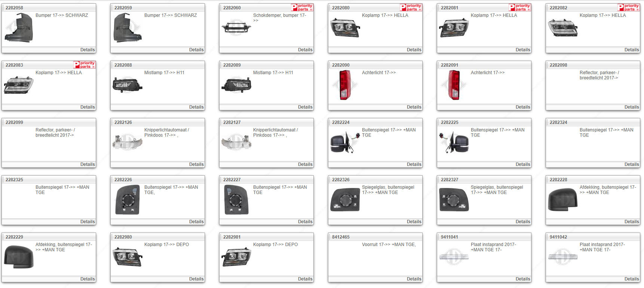View indicator lamp thumbnail of part 2282126
The width and height of the screenshot is (644, 288).
click(x=128, y=142)
